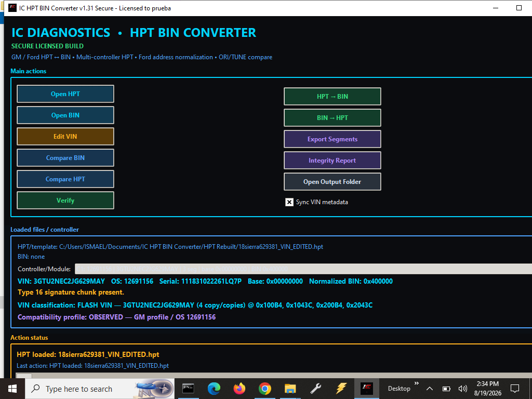The width and height of the screenshot is (532, 399).
Task: Click the 'Main actions' section heading
Action: pos(29,71)
